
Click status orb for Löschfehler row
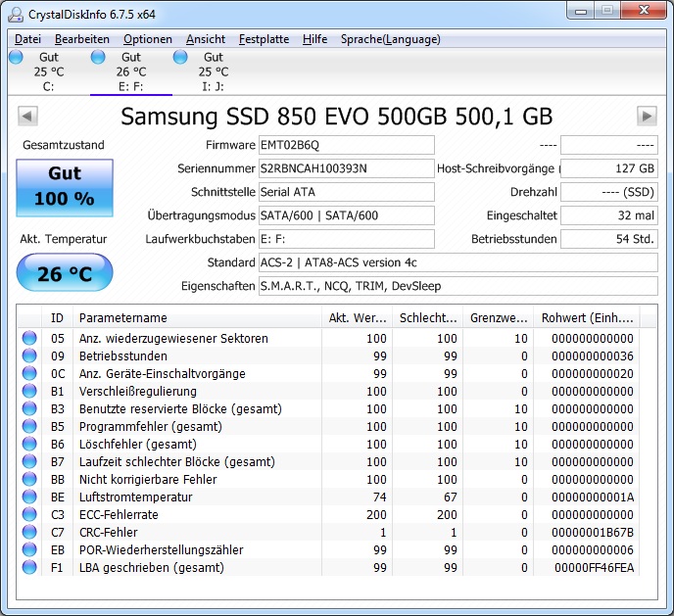29,444
